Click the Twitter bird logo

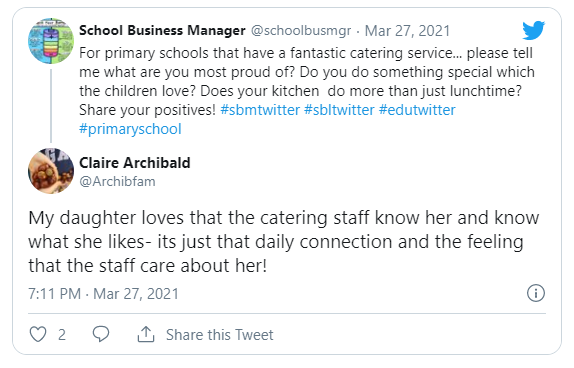533,30
